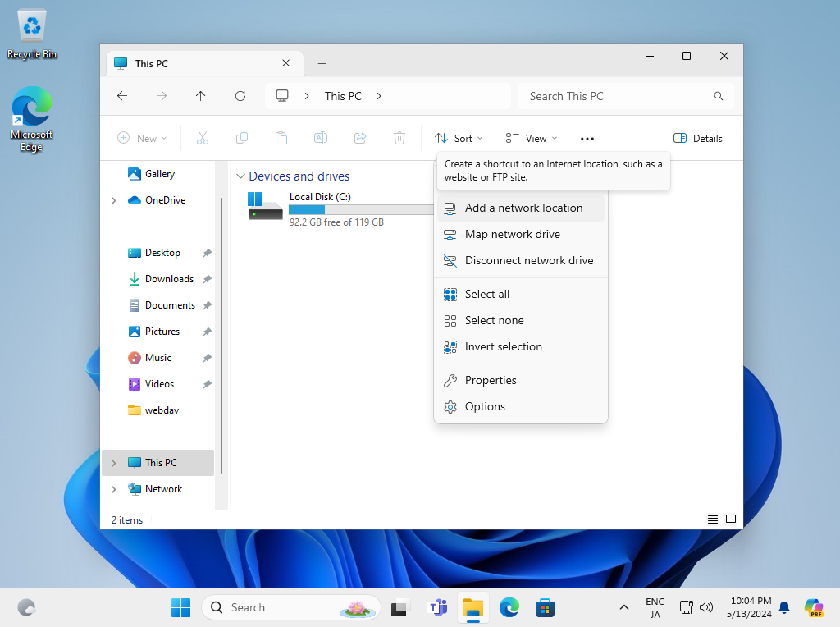Open Microsoft Edge desktop shortcut

pos(32,119)
